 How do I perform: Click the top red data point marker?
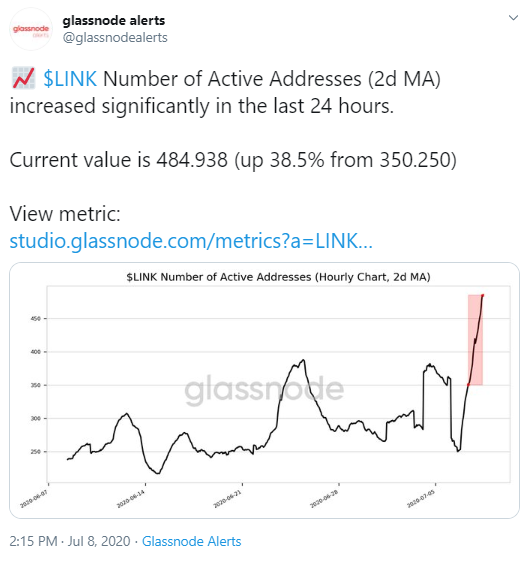click(482, 296)
